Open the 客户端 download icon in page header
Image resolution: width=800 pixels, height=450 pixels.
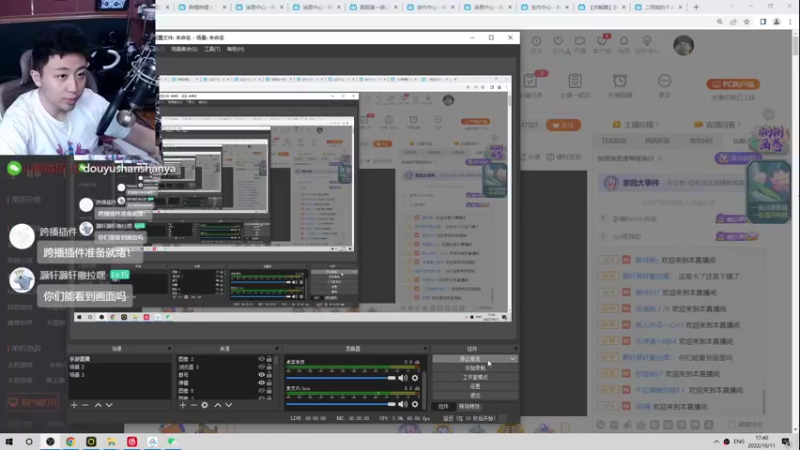(x=602, y=41)
